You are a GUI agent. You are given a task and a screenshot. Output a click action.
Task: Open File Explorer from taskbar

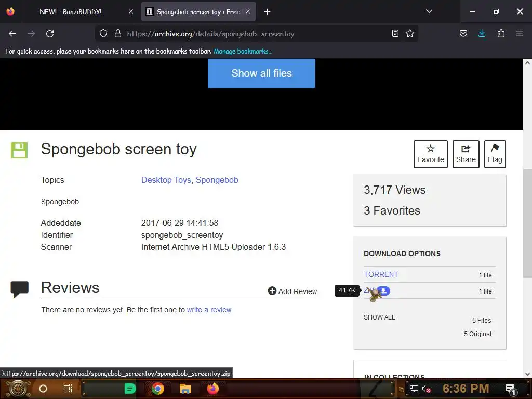[x=185, y=389]
